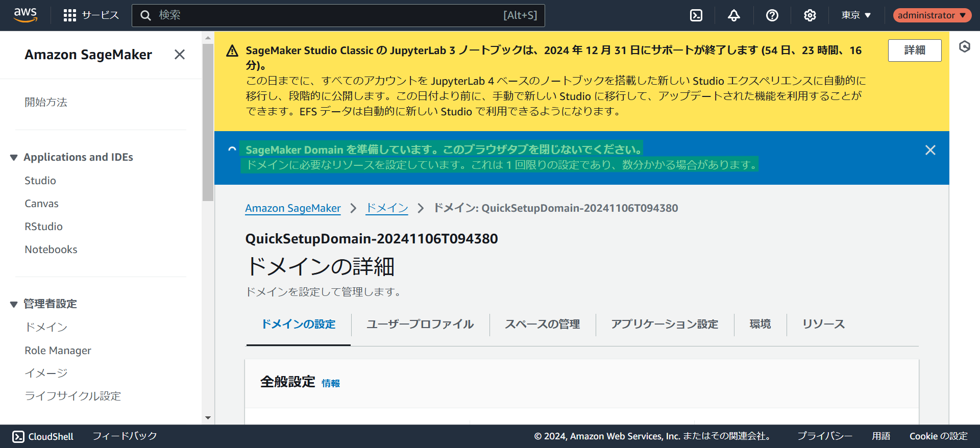
Task: Click the sidebar scroll-down arrow
Action: point(208,418)
